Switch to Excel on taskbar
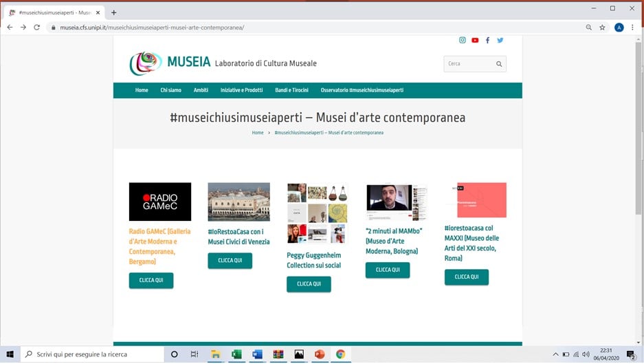This screenshot has height=364, width=644. pos(236,354)
